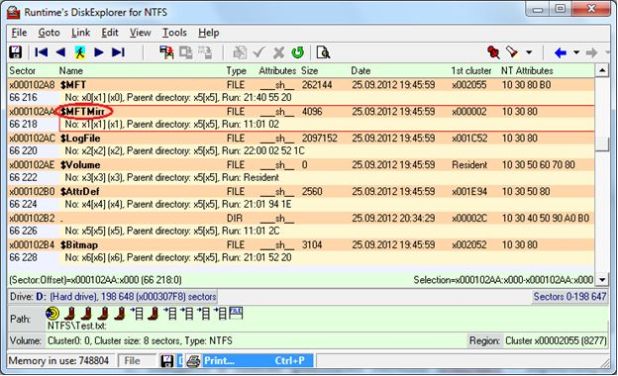Select the $LogFile entry
The height and width of the screenshot is (376, 618).
click(x=80, y=138)
